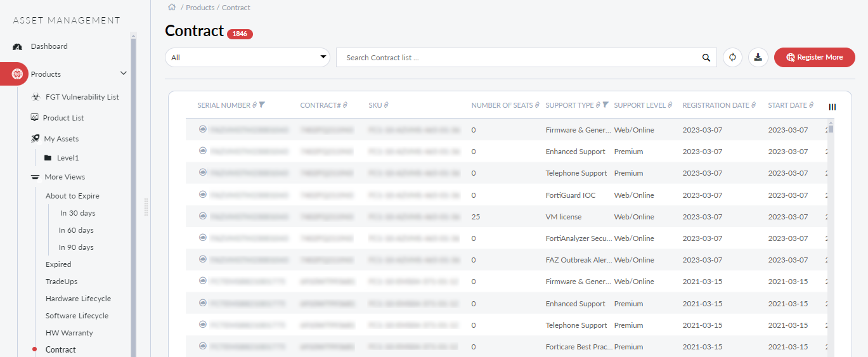
Task: Click the 'FortiGuard IOC' cell
Action: click(571, 195)
